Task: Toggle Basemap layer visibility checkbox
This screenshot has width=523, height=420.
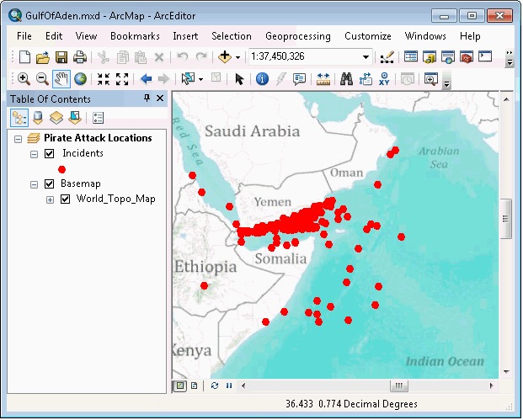Action: coord(50,184)
